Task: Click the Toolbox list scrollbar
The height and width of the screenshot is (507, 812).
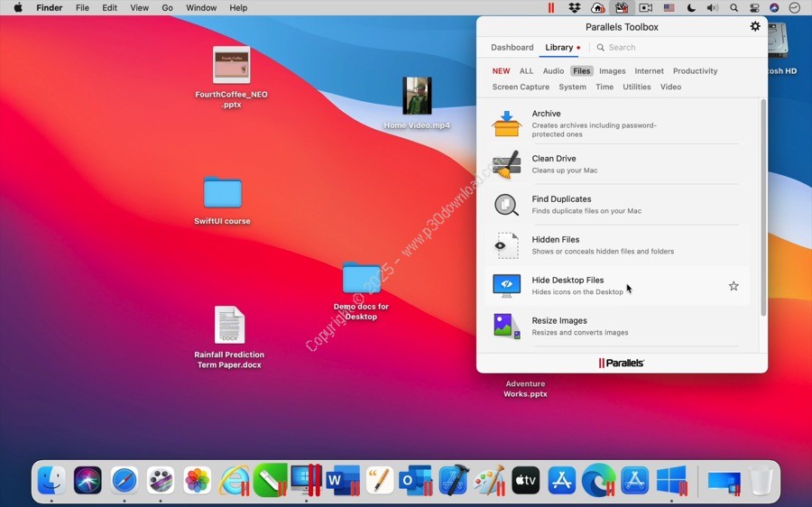Action: point(763,207)
